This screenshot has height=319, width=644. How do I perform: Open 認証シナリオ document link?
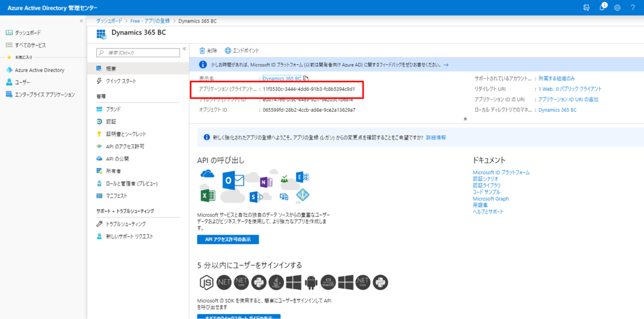click(x=486, y=179)
